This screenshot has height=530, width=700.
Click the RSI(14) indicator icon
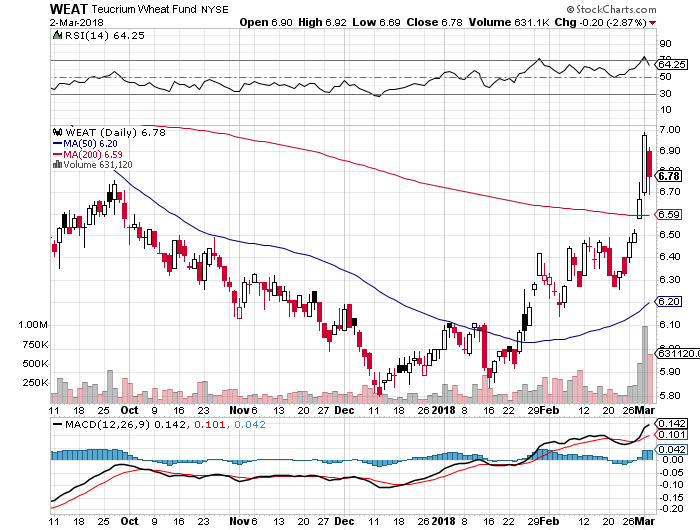point(57,35)
